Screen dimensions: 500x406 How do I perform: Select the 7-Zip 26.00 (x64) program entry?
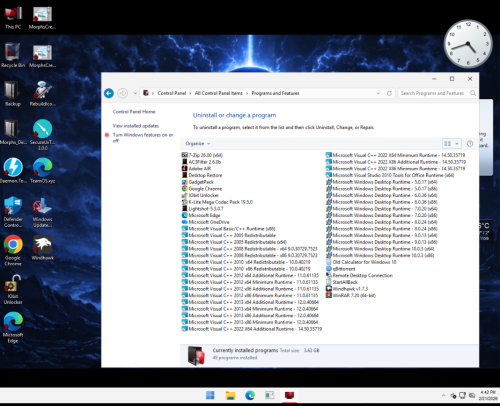202,155
